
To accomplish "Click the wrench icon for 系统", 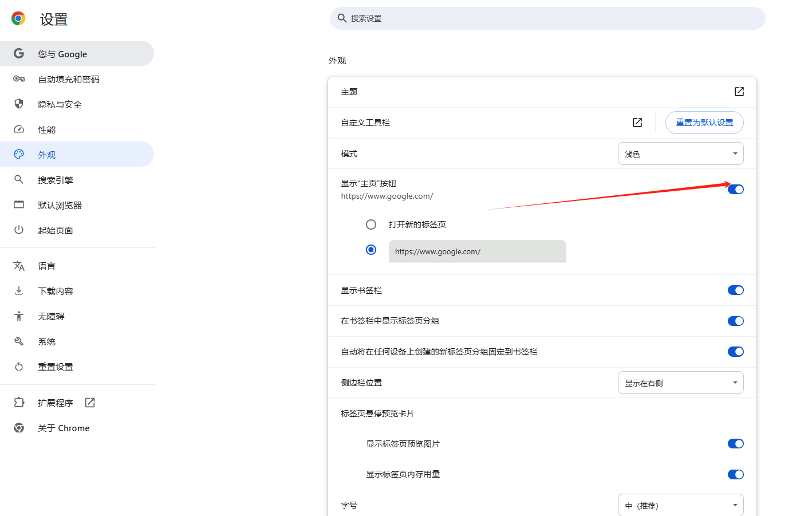I will pos(19,341).
